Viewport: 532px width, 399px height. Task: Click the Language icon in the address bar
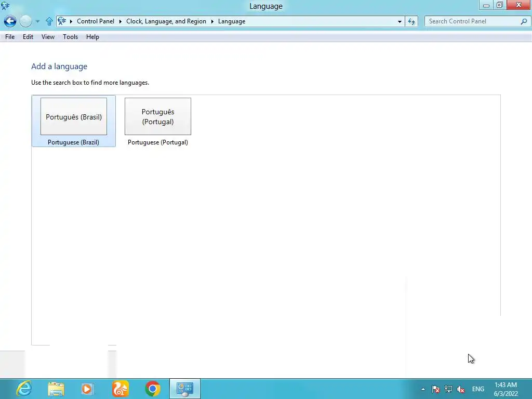coord(62,21)
